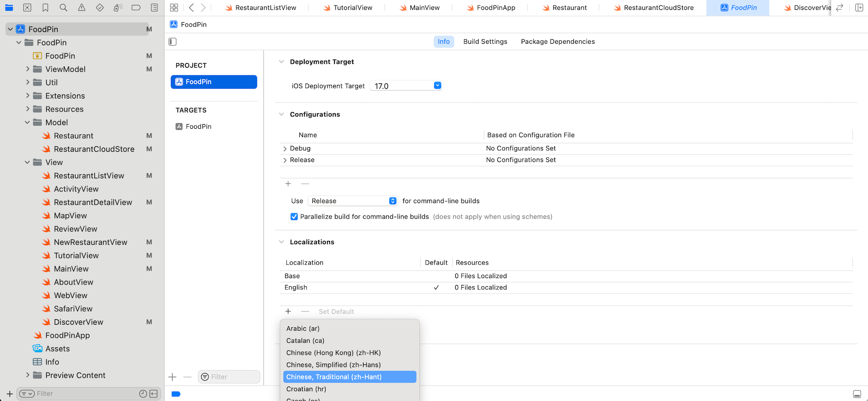Select the FoodPin target in the list
This screenshot has height=401, width=868.
(198, 126)
